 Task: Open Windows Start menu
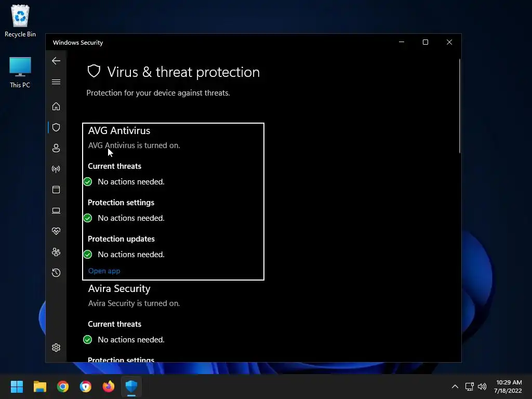pos(17,387)
